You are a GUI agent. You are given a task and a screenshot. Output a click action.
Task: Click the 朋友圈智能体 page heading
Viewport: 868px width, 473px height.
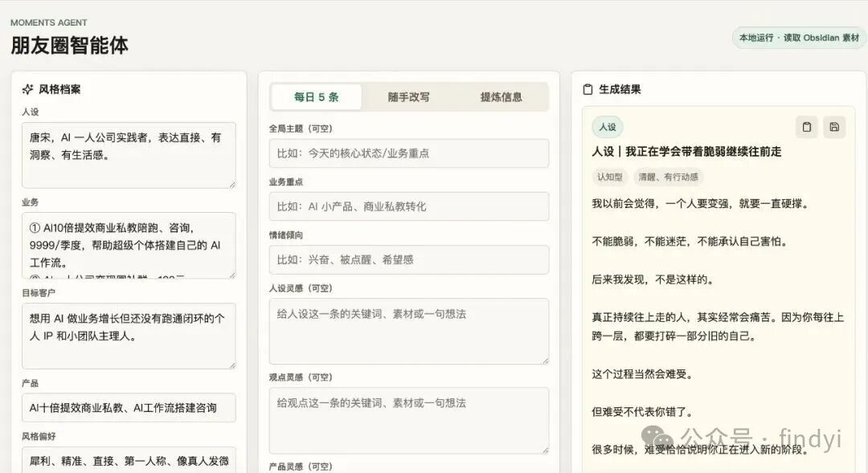click(69, 45)
